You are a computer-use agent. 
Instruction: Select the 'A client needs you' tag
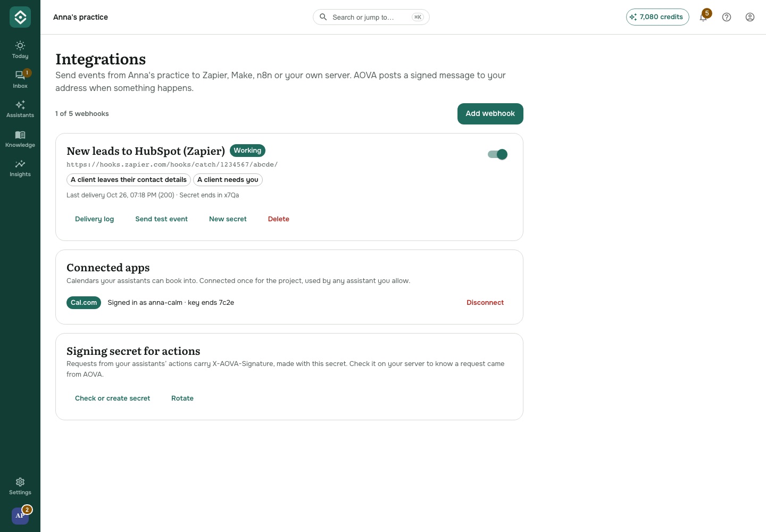228,180
